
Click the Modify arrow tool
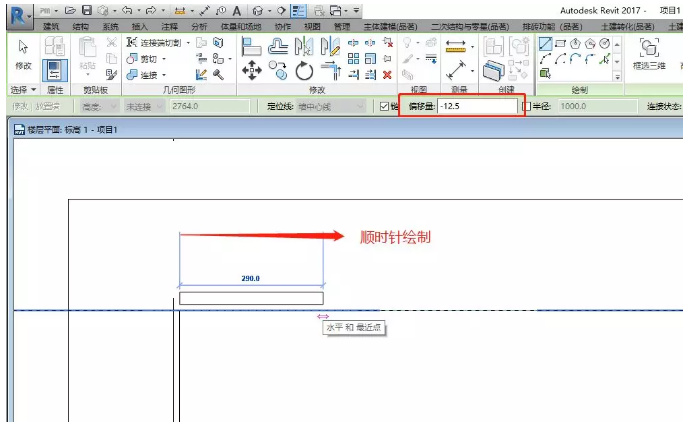coord(19,56)
